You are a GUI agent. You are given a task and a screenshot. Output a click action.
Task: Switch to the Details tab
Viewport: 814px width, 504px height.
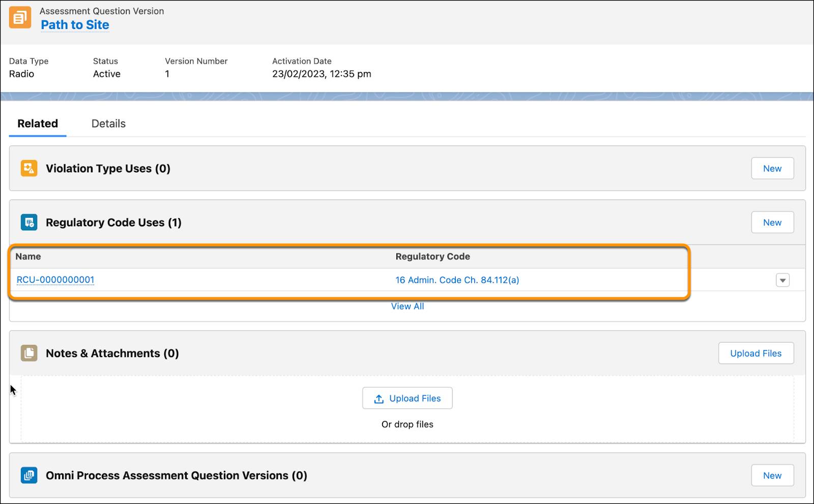coord(108,123)
